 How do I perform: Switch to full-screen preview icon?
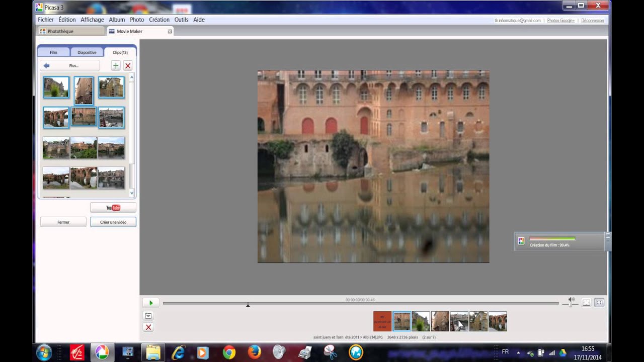(586, 303)
